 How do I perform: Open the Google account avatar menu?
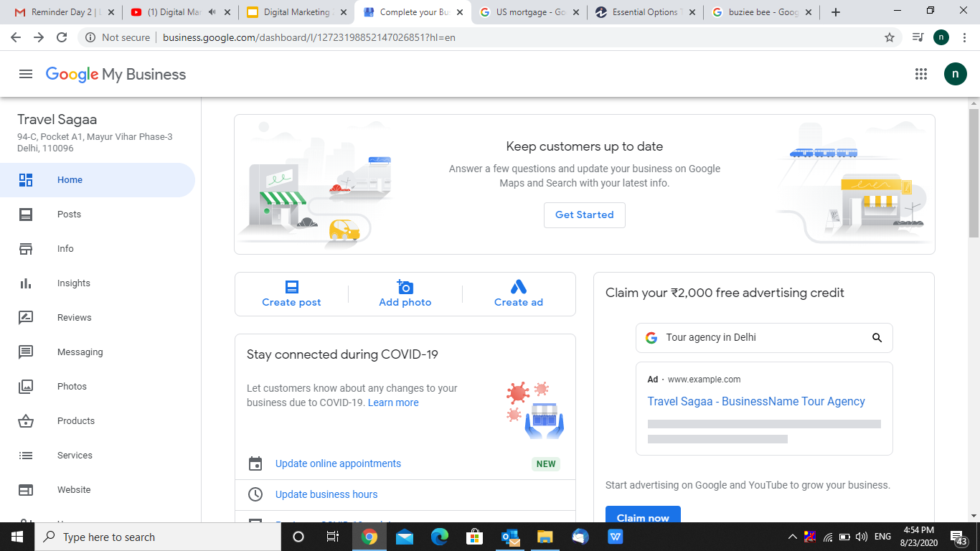pyautogui.click(x=955, y=74)
